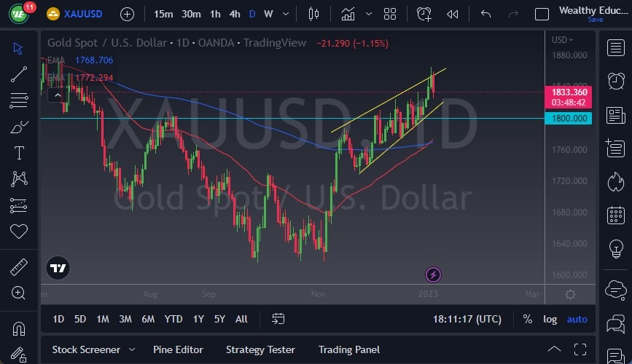
Task: Set range to 1Y
Action: click(x=198, y=319)
